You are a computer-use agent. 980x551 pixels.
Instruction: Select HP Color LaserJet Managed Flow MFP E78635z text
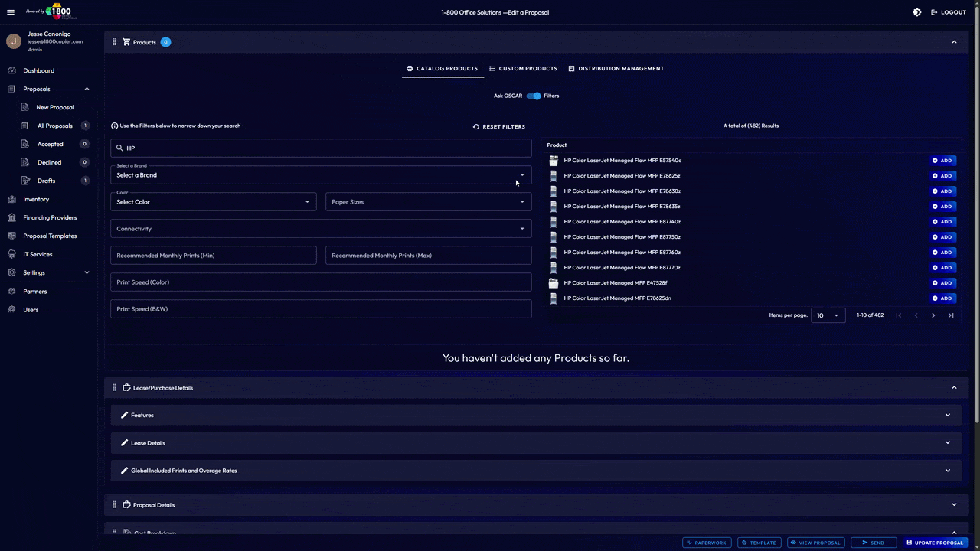(x=622, y=207)
